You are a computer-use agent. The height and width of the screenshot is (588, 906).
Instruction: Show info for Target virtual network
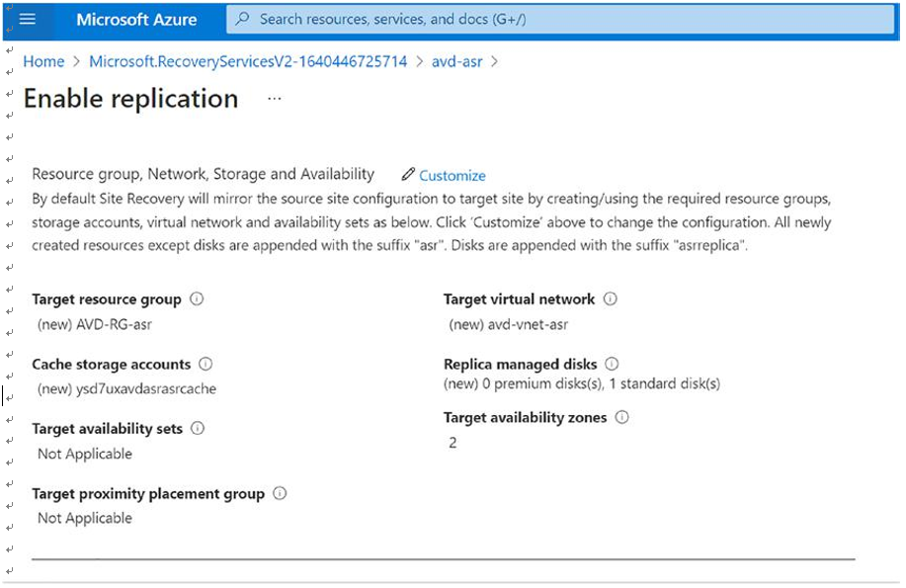[x=611, y=298]
